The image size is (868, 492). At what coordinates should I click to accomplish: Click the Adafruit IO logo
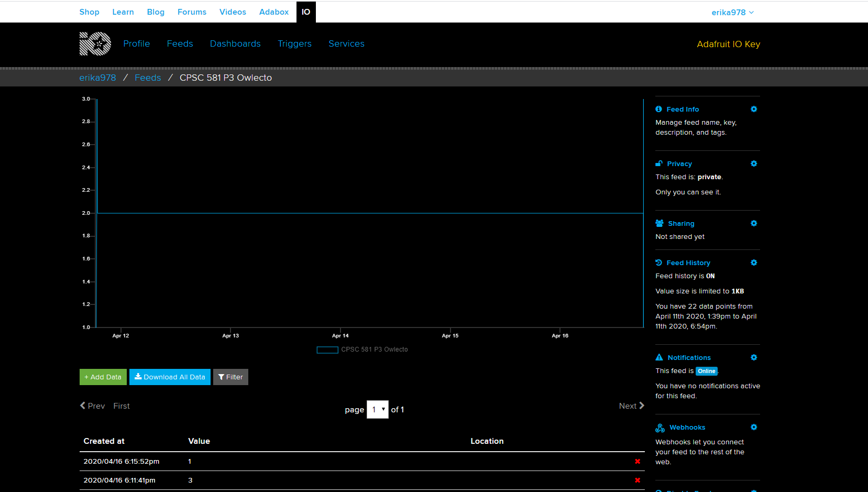point(95,44)
